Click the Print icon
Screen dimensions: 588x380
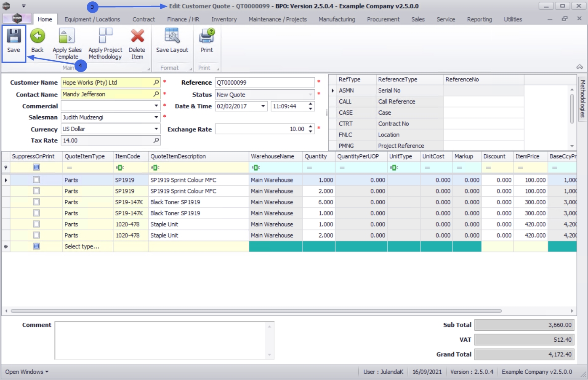pyautogui.click(x=207, y=37)
